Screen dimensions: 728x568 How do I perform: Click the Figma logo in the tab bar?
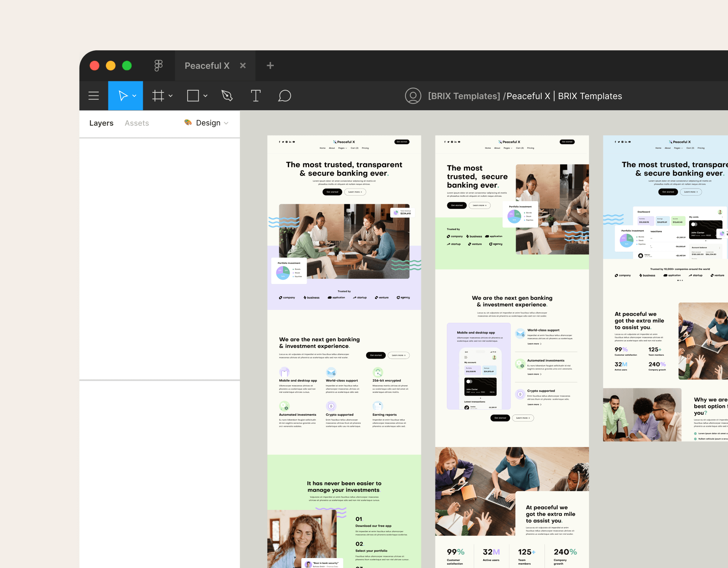click(158, 65)
